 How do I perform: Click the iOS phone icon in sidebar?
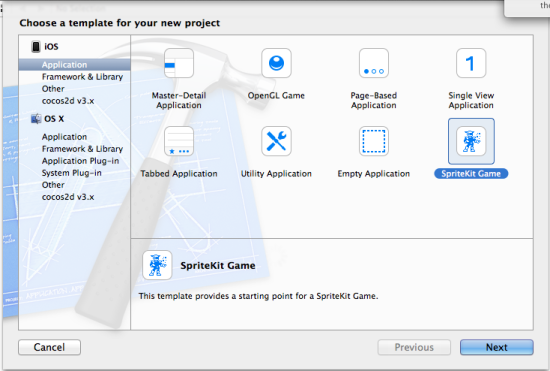(36, 47)
